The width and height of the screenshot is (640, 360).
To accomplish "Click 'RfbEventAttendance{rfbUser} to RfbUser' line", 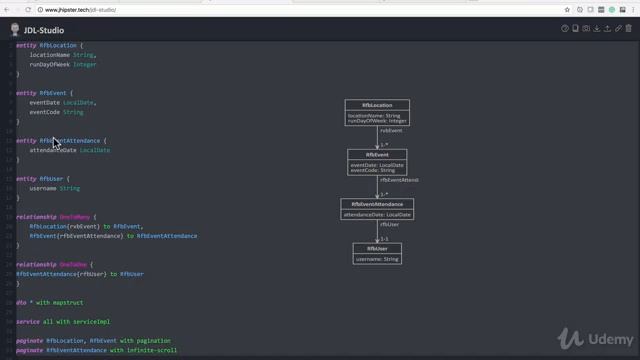I will [x=80, y=274].
